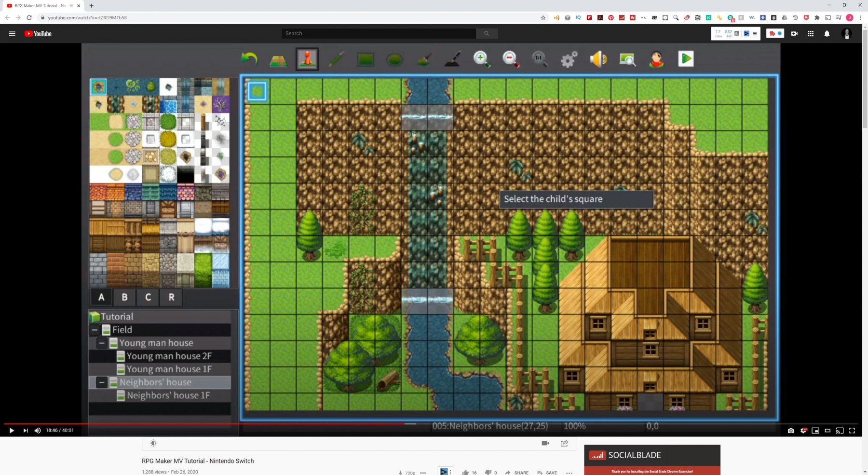Image resolution: width=868 pixels, height=475 pixels.
Task: Play the video
Action: (x=12, y=430)
